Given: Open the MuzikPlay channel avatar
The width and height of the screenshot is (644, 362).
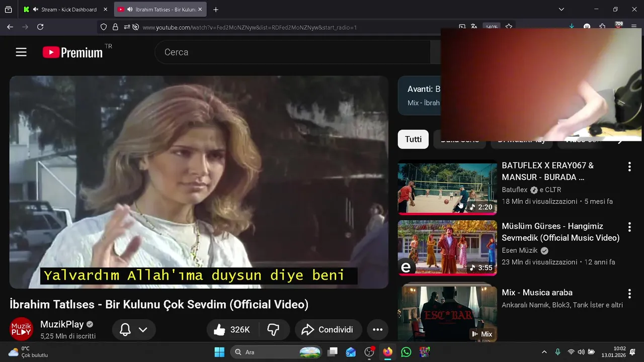Looking at the screenshot, I should point(22,329).
